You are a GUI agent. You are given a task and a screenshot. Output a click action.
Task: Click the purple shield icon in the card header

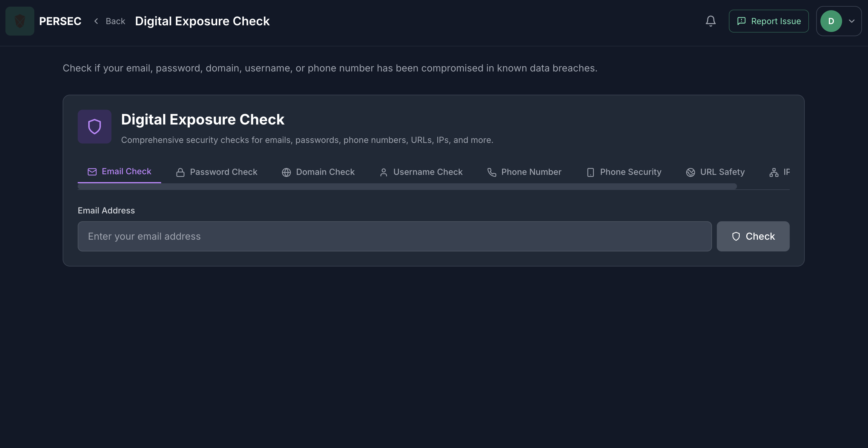95,127
